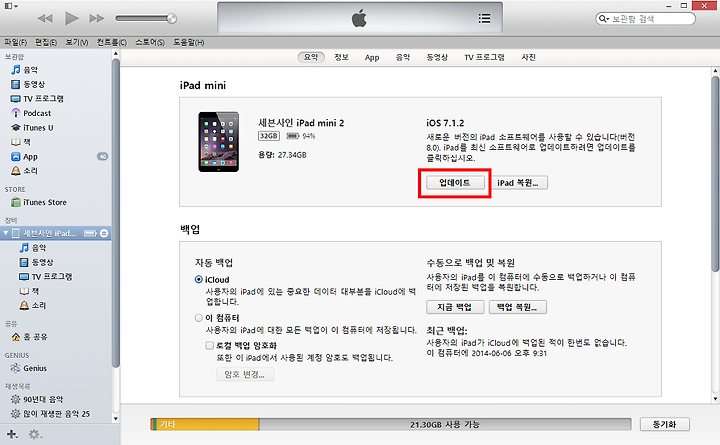Switch to the App tab
Screen dimensions: 720x445
[x=372, y=57]
